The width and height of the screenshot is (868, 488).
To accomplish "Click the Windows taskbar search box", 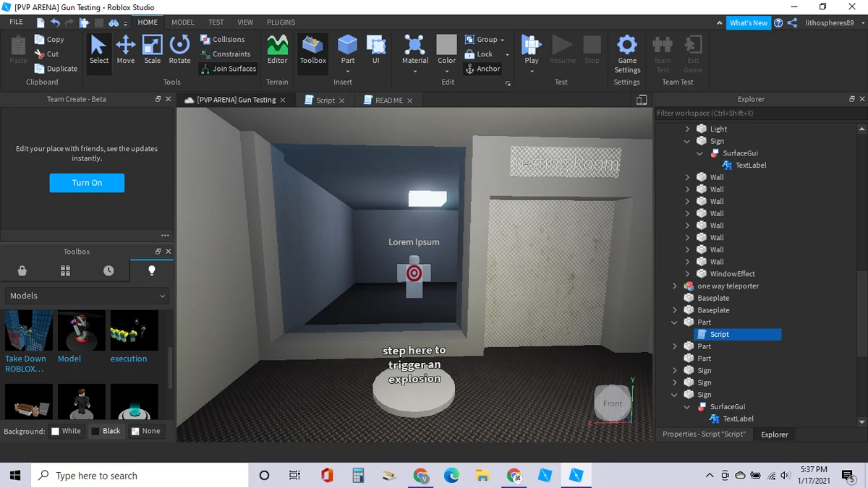I will (137, 476).
